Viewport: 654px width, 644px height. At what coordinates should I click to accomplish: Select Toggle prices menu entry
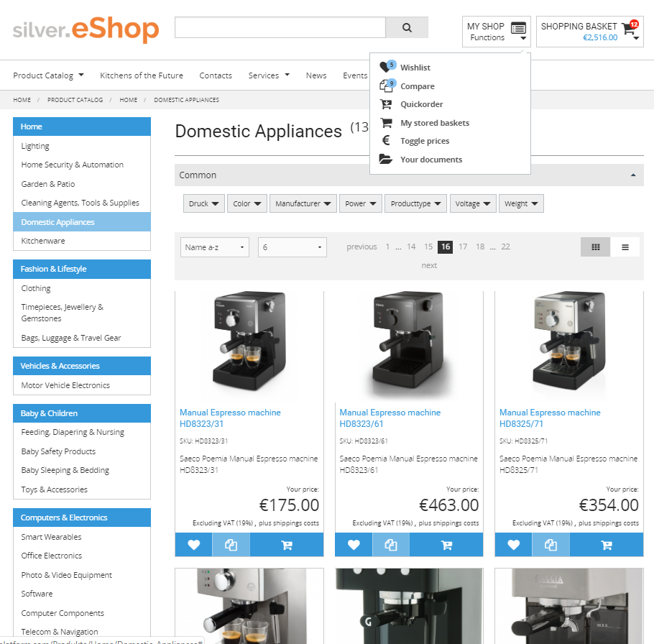[425, 141]
